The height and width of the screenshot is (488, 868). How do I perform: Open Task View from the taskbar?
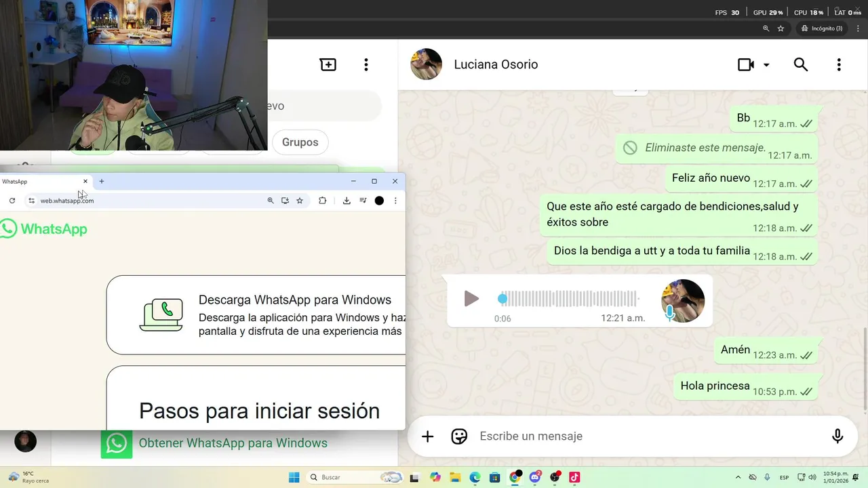[414, 477]
